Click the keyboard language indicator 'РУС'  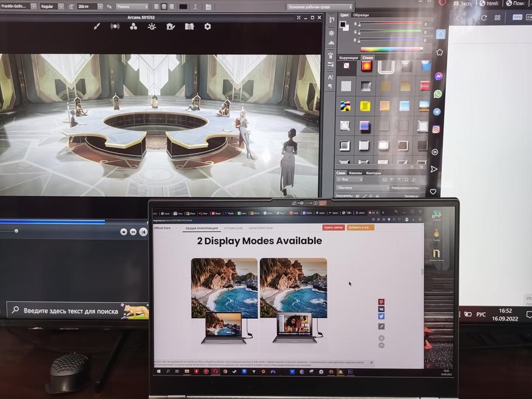point(481,315)
